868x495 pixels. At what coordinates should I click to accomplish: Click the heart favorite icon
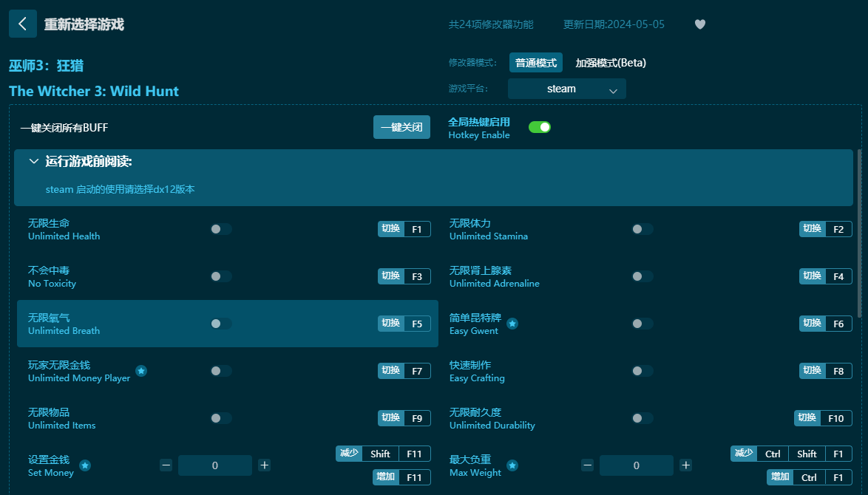pos(699,24)
